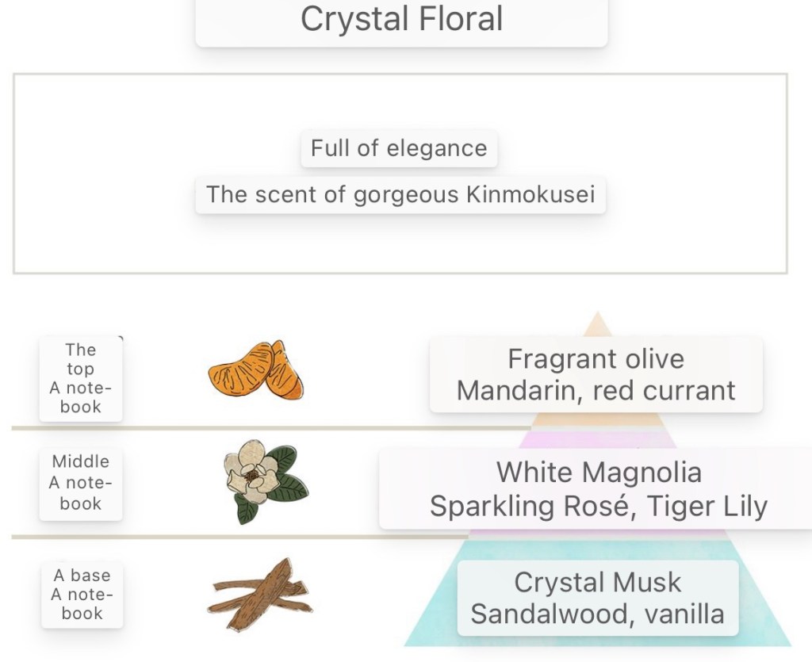
Task: Select the base note label
Action: 82,595
